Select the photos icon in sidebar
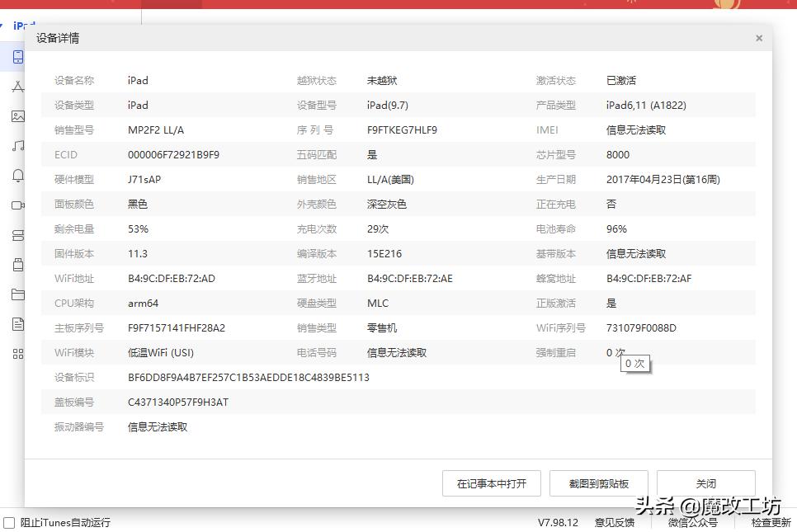 [18, 116]
